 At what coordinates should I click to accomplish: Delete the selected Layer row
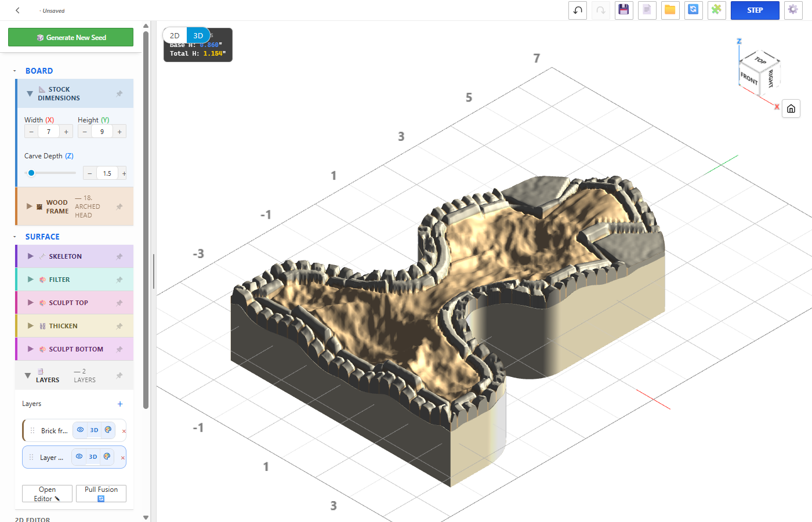pyautogui.click(x=123, y=458)
